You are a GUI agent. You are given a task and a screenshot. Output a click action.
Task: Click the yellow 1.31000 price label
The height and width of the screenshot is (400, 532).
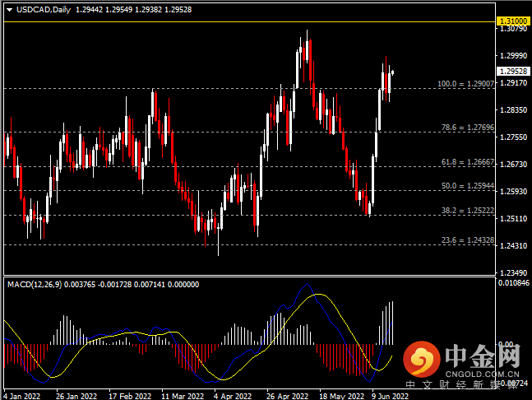(514, 21)
